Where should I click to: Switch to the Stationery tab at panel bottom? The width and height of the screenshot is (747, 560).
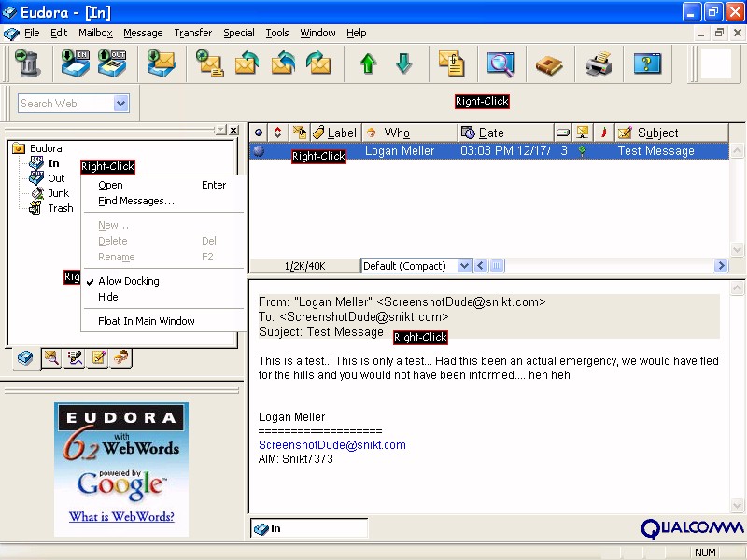click(98, 357)
